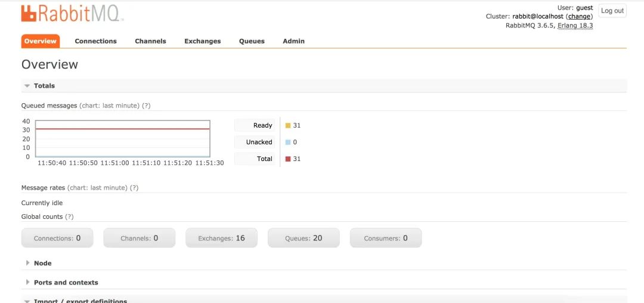644x303 pixels.
Task: Click the Queues: 20 count button
Action: (304, 238)
